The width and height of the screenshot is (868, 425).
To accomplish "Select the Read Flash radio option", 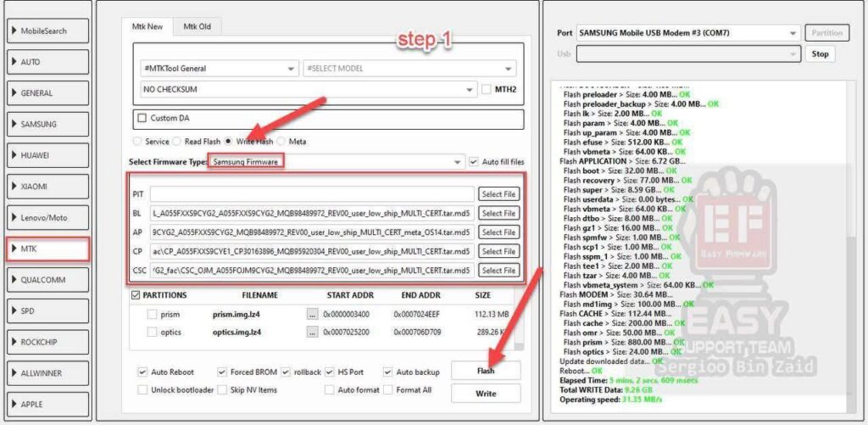I will click(179, 141).
